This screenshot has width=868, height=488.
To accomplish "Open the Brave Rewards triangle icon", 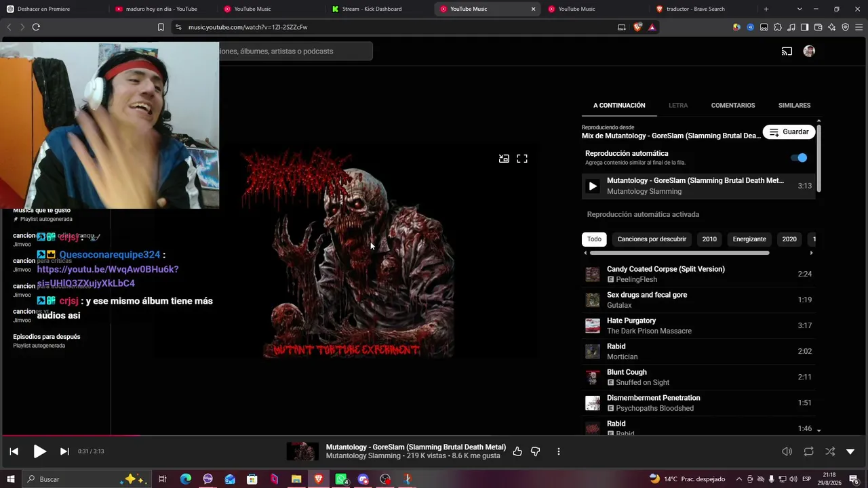I will coord(652,27).
